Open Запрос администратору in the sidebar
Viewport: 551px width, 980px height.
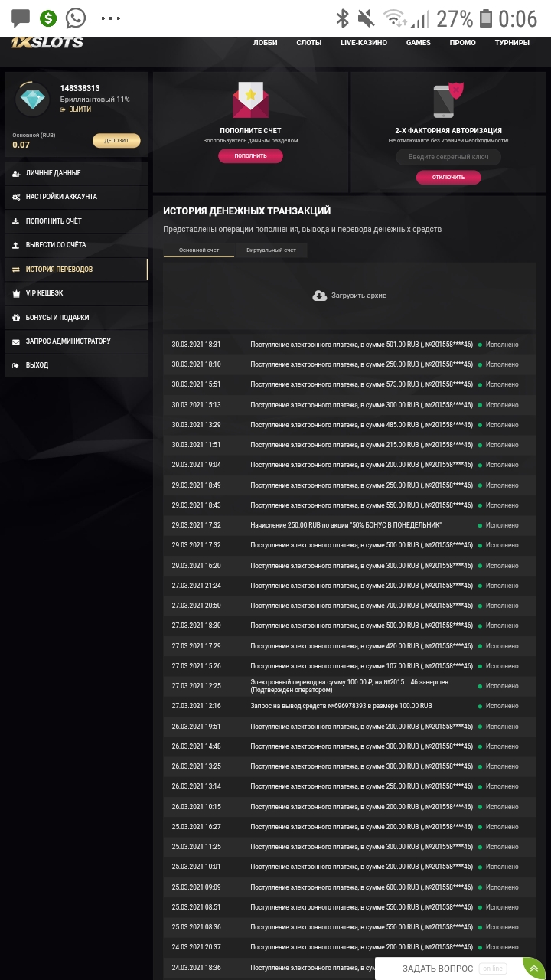tap(77, 341)
